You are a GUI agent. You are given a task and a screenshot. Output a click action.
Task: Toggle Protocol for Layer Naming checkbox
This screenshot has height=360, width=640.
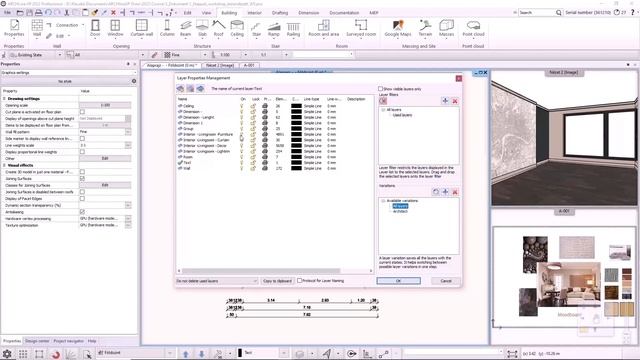(x=300, y=280)
